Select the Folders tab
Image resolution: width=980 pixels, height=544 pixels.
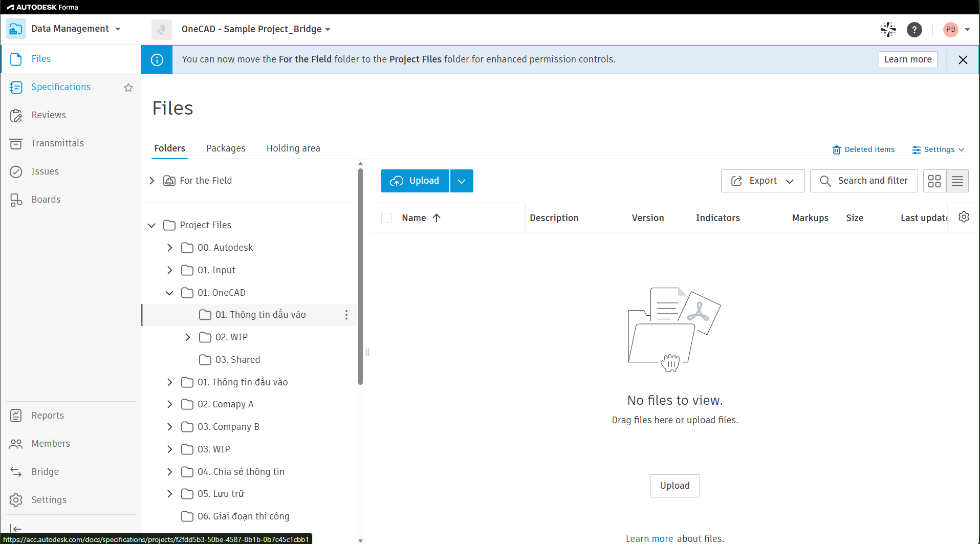170,148
